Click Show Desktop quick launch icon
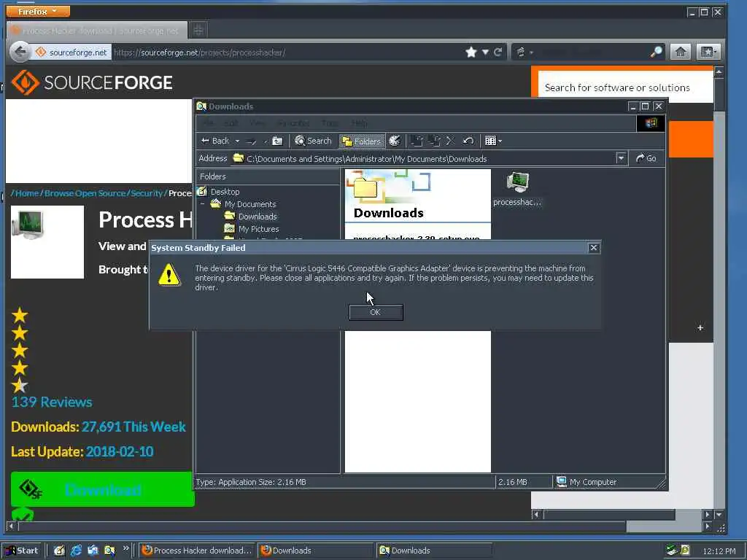 (59, 551)
